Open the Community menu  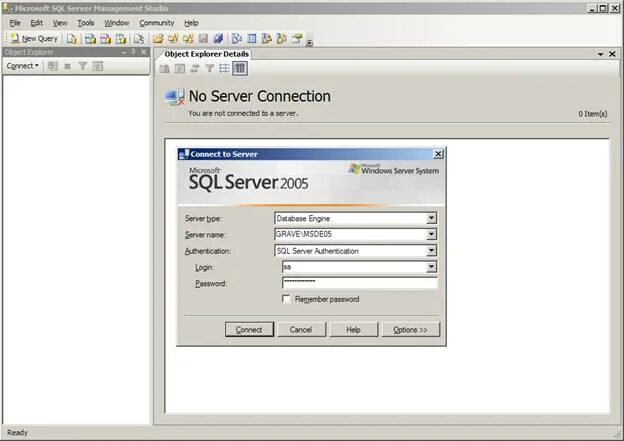pyautogui.click(x=157, y=23)
